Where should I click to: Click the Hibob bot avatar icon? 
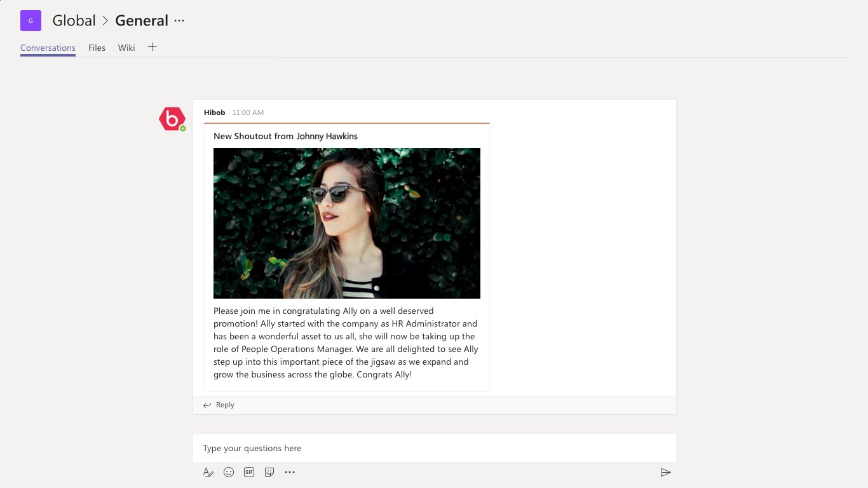[x=172, y=119]
